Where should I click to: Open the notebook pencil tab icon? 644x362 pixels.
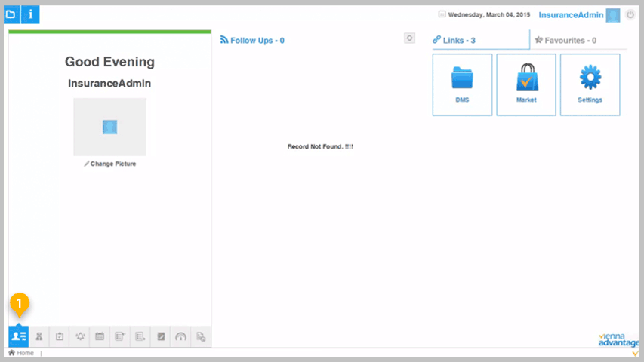pos(161,336)
